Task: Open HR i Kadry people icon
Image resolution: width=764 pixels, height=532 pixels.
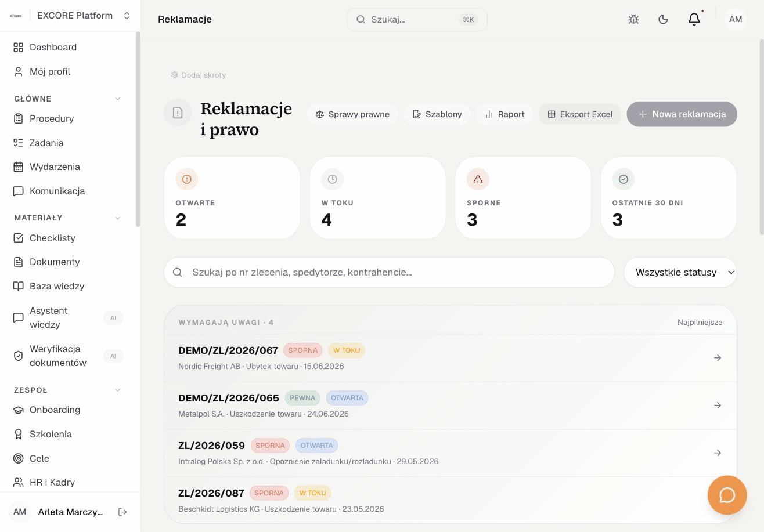Action: [19, 483]
